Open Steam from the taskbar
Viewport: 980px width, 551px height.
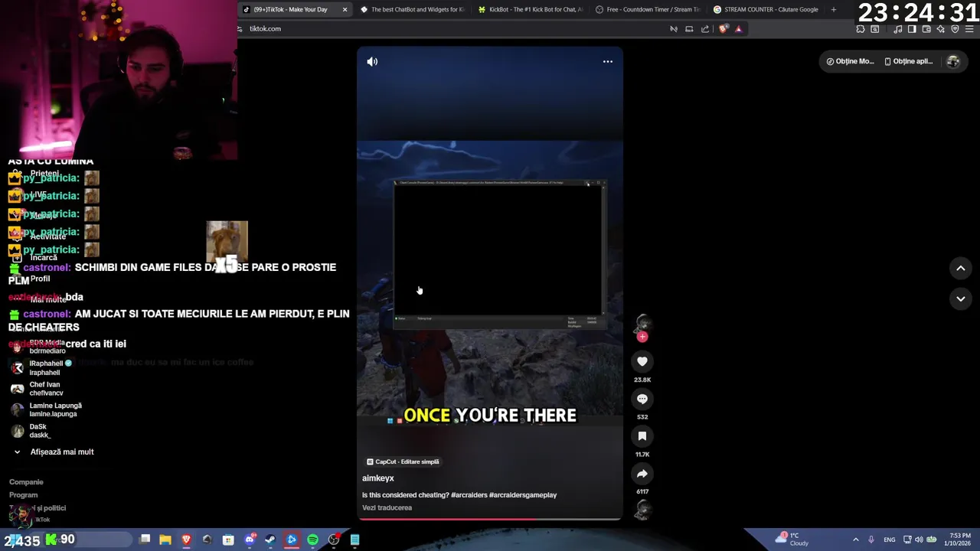click(x=270, y=540)
